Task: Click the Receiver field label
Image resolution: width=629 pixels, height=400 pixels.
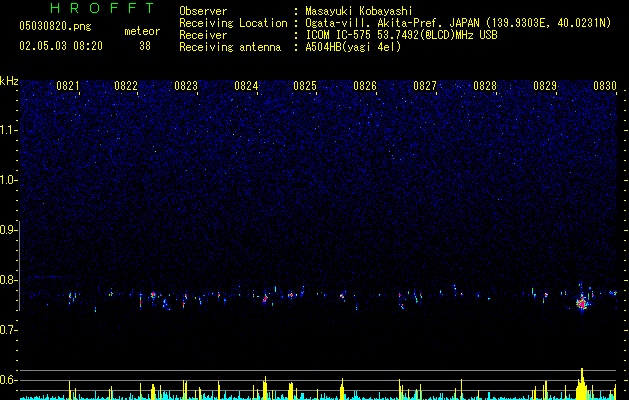Action: click(203, 35)
